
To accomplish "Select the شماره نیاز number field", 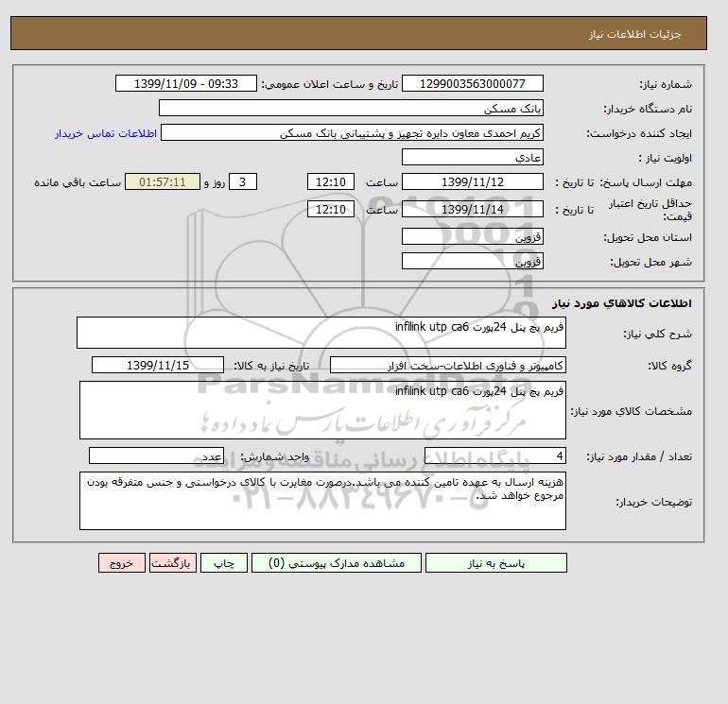I will [472, 83].
